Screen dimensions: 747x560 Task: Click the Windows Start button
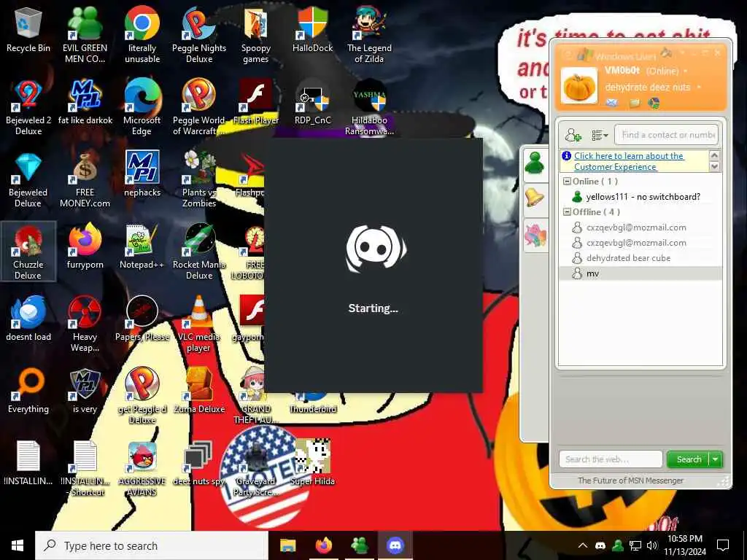tap(18, 545)
